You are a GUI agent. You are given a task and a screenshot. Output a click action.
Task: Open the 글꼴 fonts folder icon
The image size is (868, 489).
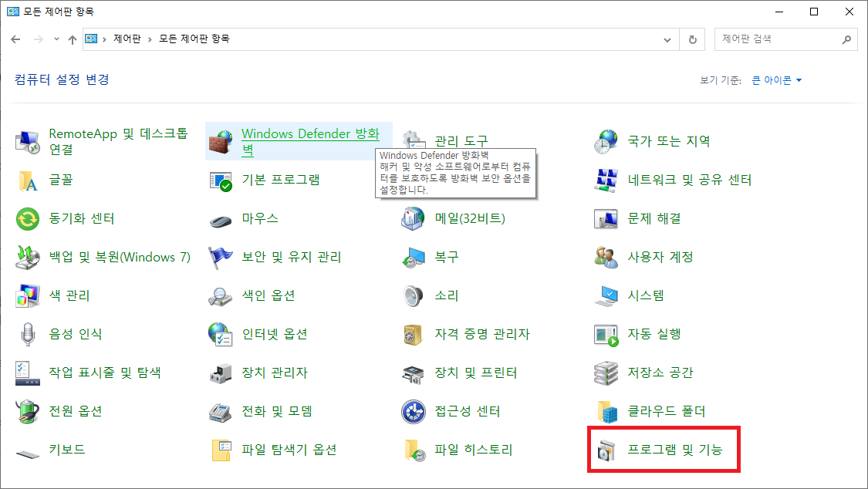(x=27, y=180)
